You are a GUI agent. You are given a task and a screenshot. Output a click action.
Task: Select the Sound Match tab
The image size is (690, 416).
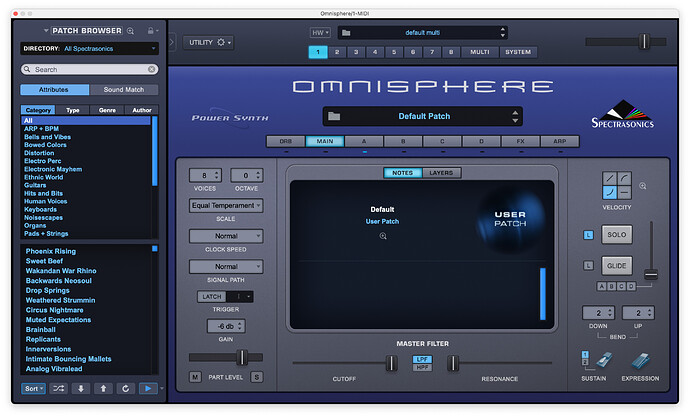[x=124, y=89]
